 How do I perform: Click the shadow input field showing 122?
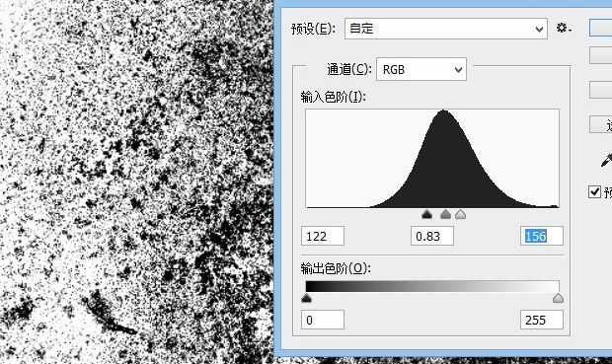point(323,236)
